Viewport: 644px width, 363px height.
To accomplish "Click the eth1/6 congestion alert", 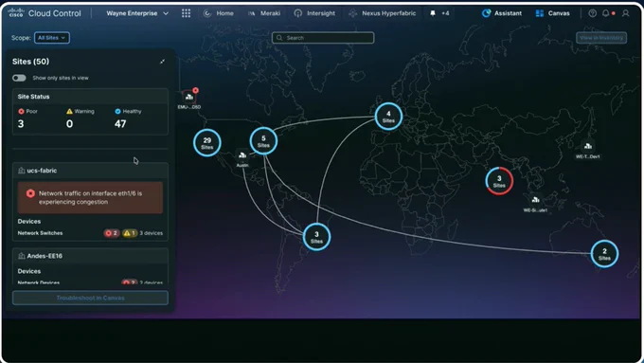I will [x=90, y=198].
